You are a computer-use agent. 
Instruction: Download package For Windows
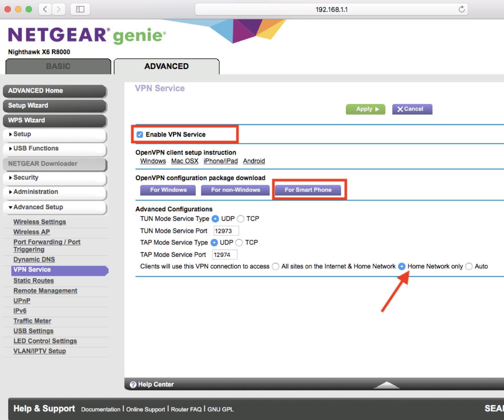coord(168,190)
